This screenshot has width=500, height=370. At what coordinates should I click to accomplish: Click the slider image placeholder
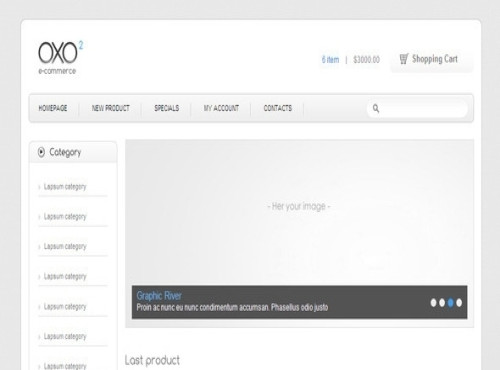pos(299,212)
